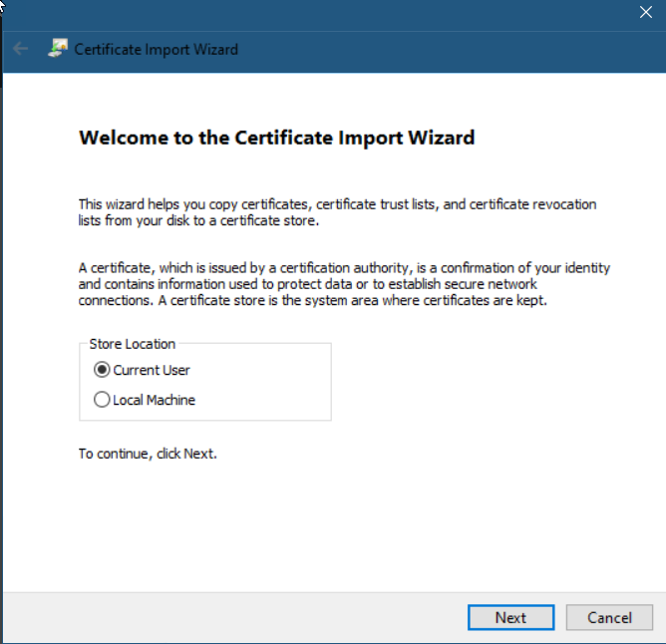Click the paragraph starting 'A certificate, which is issued'
Screen dimensions: 666x644
click(x=344, y=284)
